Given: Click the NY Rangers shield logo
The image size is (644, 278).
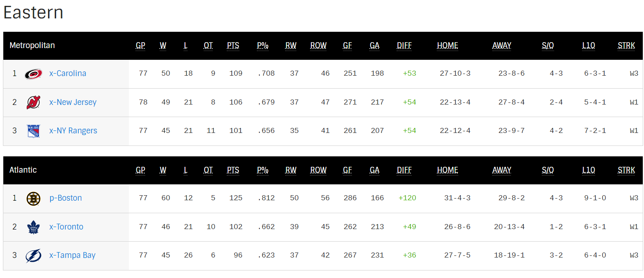Looking at the screenshot, I should point(33,131).
